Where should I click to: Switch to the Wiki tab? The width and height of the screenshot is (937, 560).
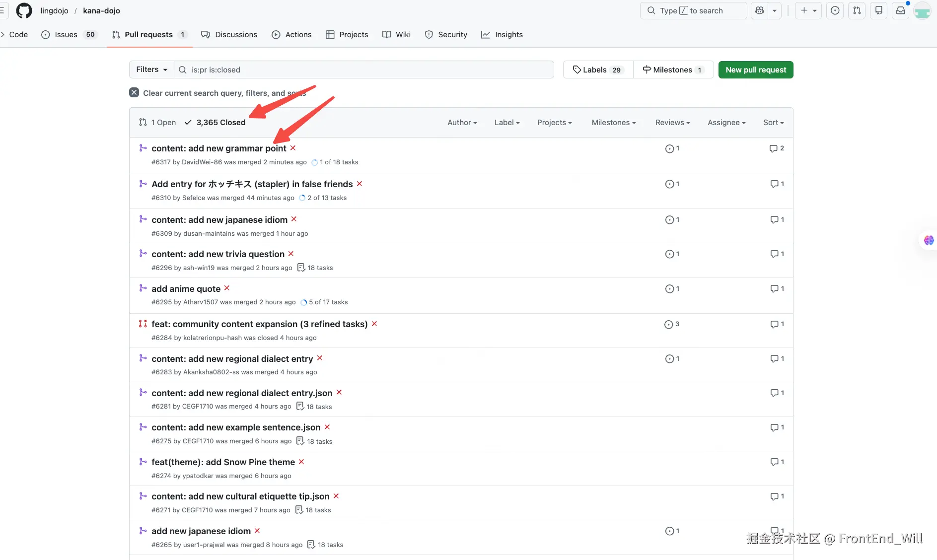point(396,34)
